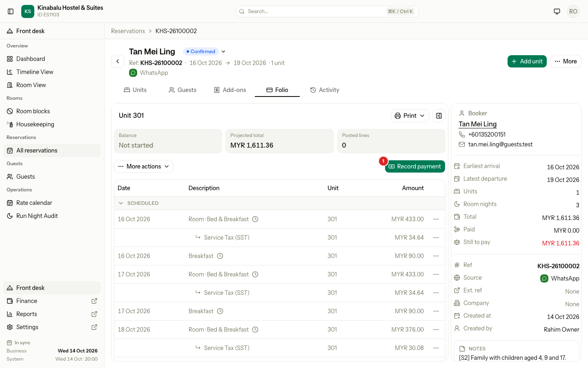Toggle the side panel icon next to Print
The width and height of the screenshot is (588, 368).
point(439,116)
